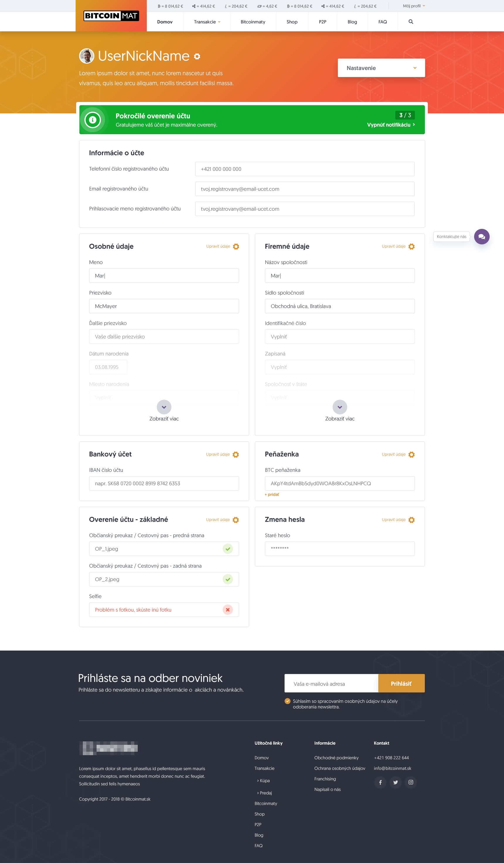Image resolution: width=504 pixels, height=863 pixels.
Task: Open Ochrana osobných údajov footer link
Action: click(x=340, y=768)
